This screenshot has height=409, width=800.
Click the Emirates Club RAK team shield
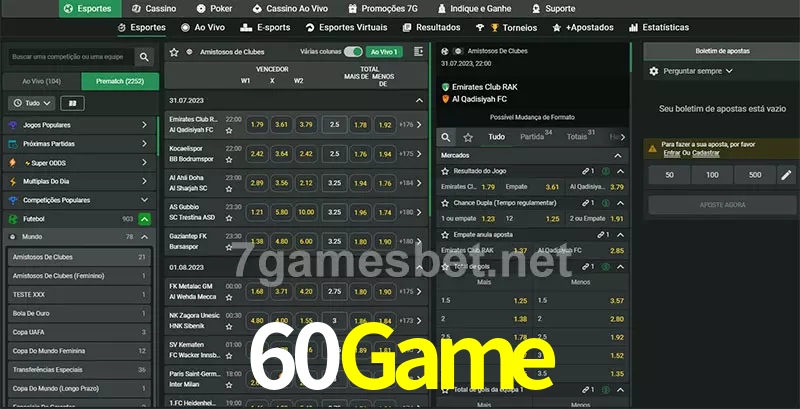(445, 87)
